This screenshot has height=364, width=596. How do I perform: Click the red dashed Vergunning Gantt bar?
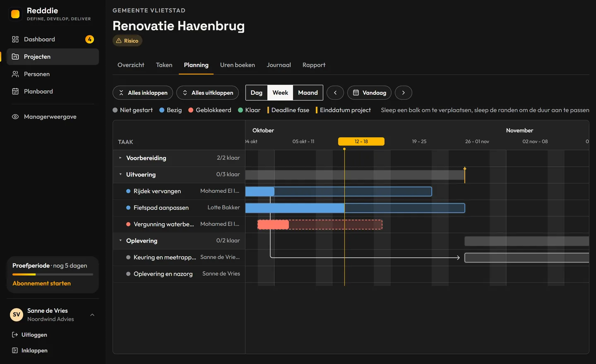(x=320, y=224)
